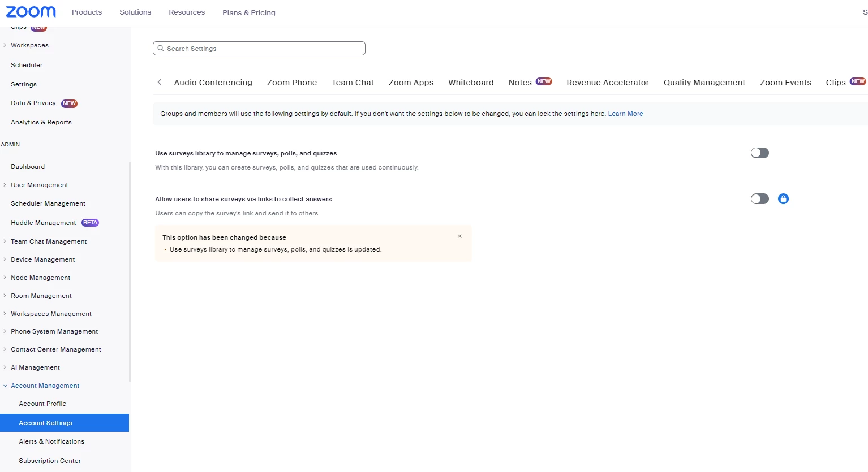
Task: Open Account Profile page
Action: [x=42, y=404]
